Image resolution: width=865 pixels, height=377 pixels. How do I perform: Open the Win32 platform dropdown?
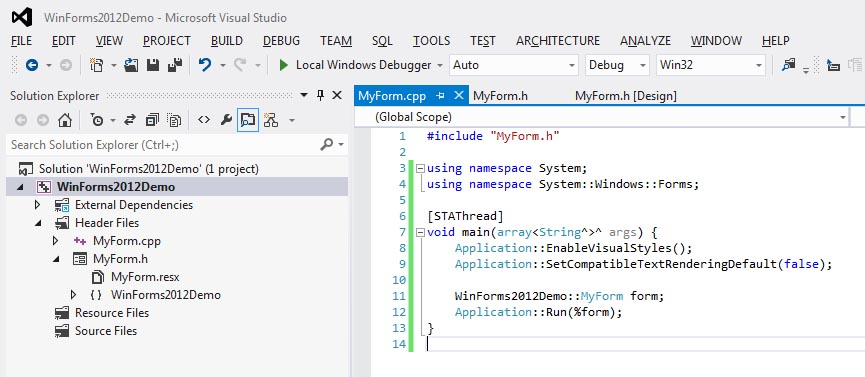coord(711,65)
